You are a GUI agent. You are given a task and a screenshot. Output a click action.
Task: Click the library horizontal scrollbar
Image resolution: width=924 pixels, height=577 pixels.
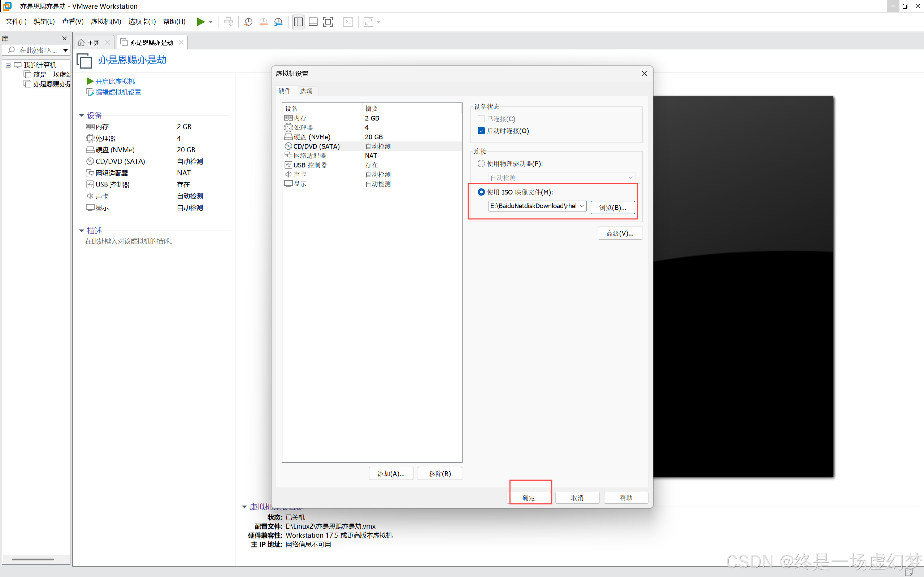click(33, 559)
